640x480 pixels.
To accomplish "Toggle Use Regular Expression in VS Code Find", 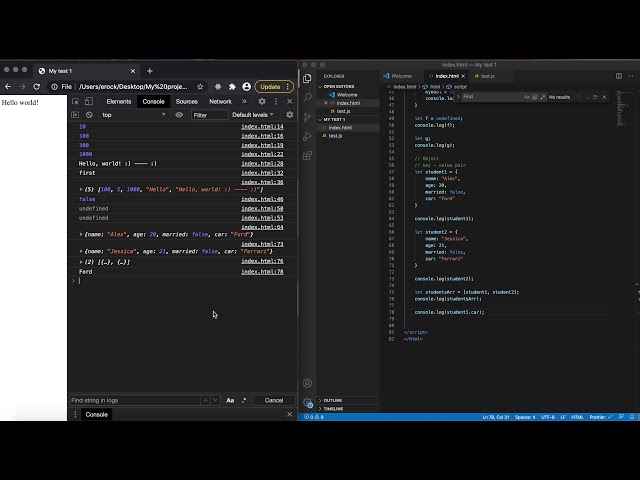I will 542,97.
